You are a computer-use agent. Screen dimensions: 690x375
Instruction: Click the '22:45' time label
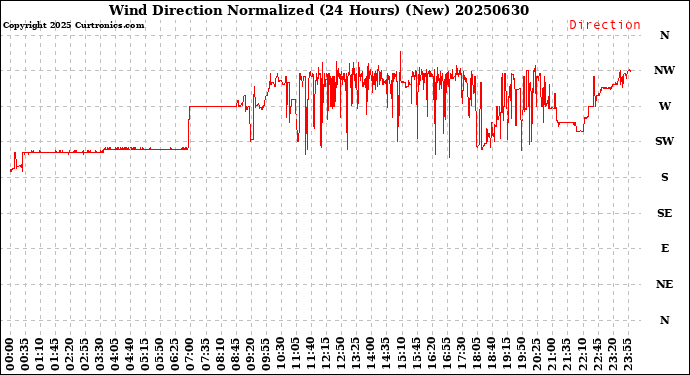(x=597, y=354)
